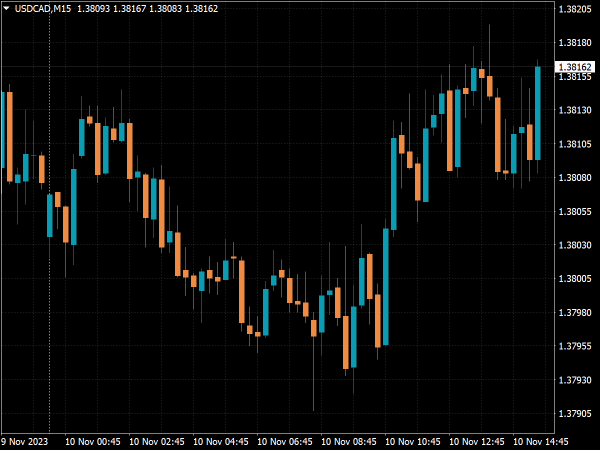Select the candle with the lowest wick near 1.37905
600x450 pixels.
coord(313,328)
